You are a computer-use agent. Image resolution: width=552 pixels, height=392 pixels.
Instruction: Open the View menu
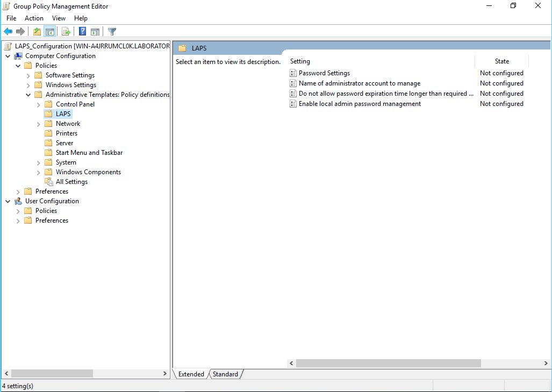pos(59,18)
